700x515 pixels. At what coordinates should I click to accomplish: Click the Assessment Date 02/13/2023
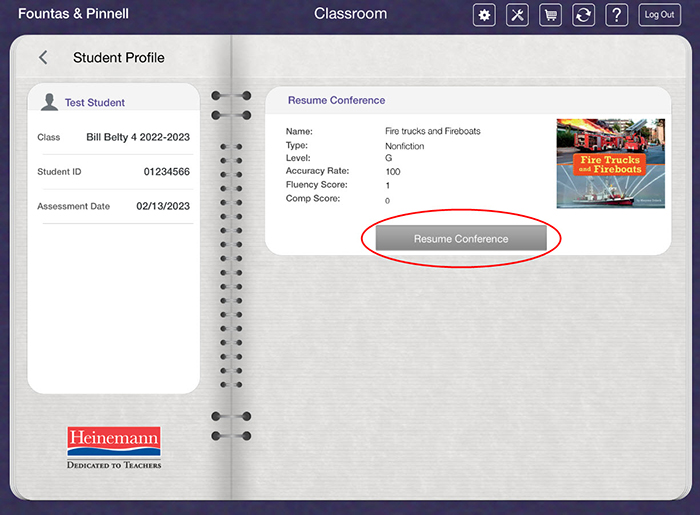163,206
